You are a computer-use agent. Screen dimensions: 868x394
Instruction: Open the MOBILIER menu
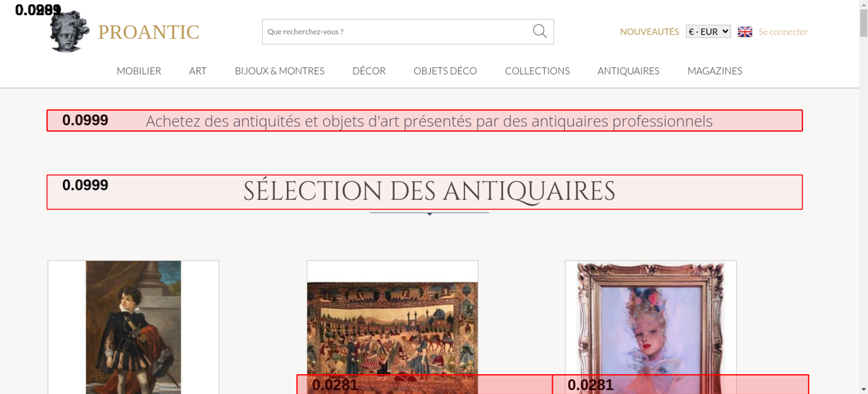139,71
